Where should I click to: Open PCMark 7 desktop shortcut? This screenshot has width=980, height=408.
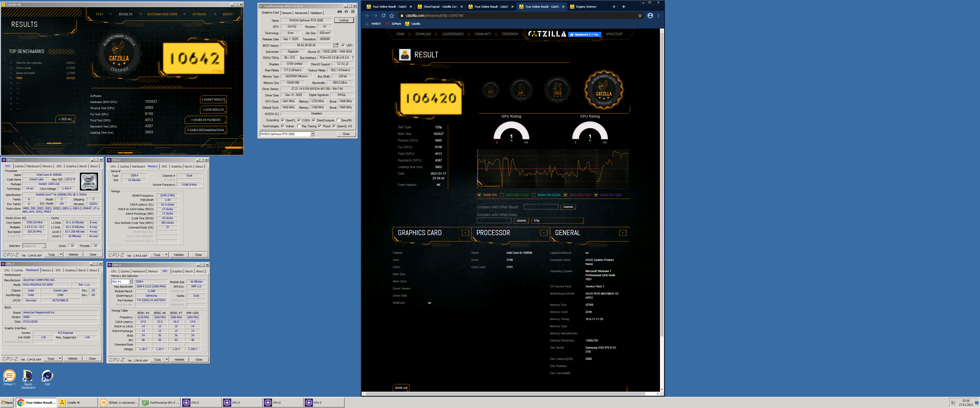tap(9, 378)
